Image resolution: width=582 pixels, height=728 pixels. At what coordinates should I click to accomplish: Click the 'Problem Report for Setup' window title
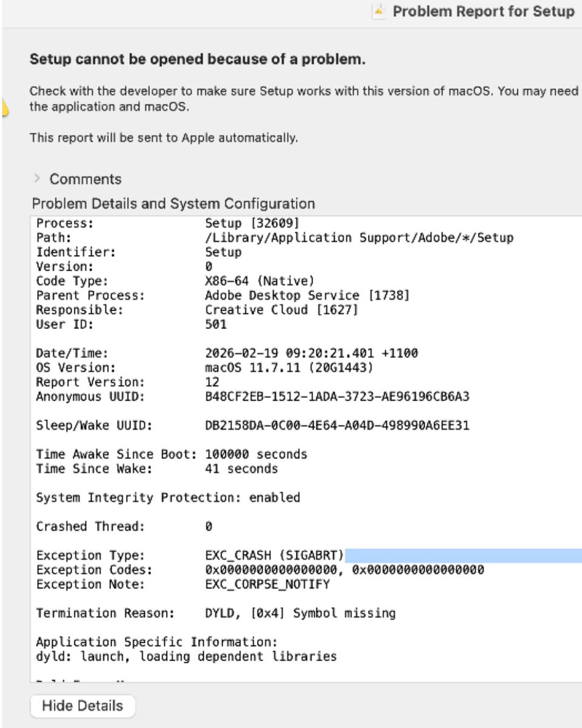(x=484, y=12)
